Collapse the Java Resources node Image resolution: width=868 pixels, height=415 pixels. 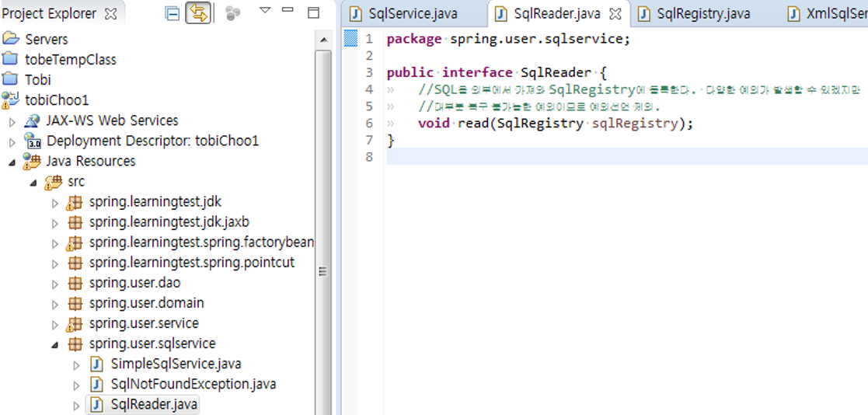click(x=12, y=162)
